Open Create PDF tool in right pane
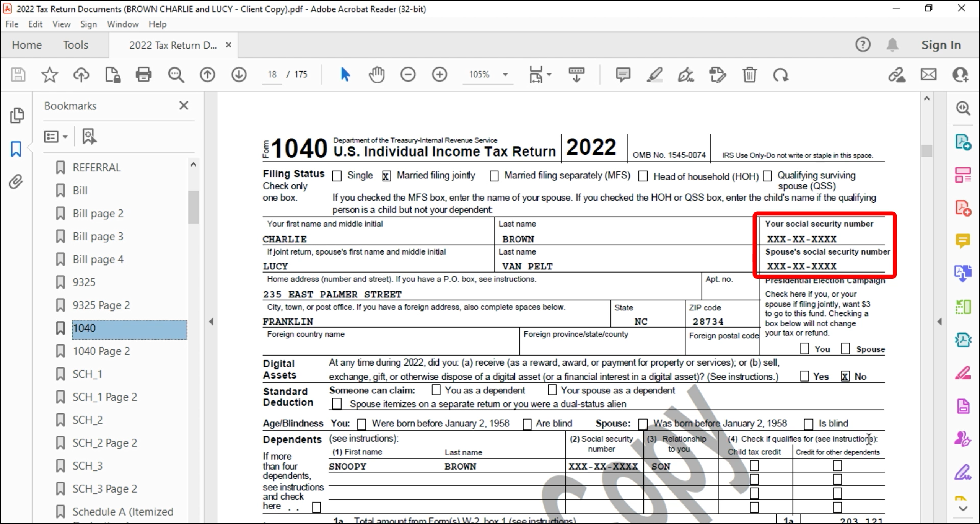Image resolution: width=980 pixels, height=524 pixels. click(x=963, y=208)
